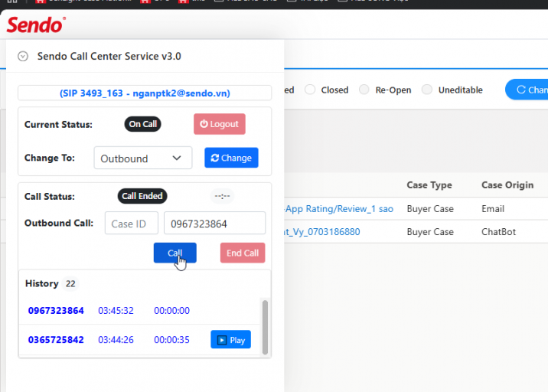The height and width of the screenshot is (392, 548).
Task: Select the Re-Open radio filter
Action: pyautogui.click(x=364, y=90)
